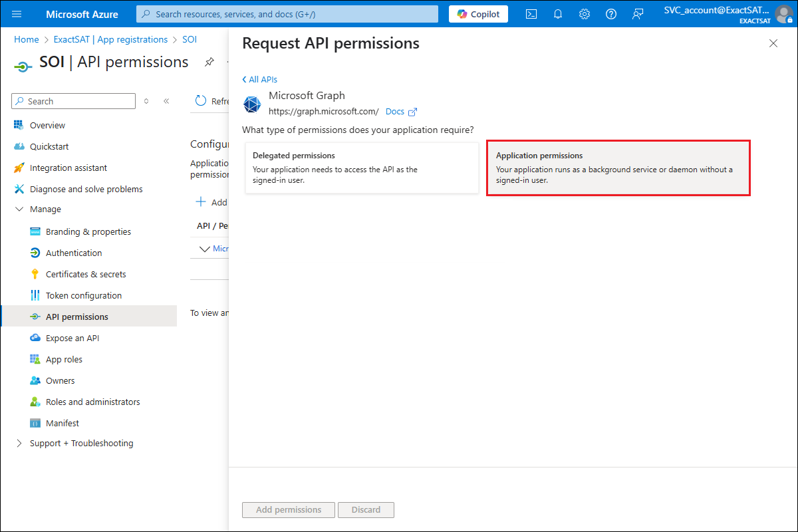Click the Copilot button

point(478,14)
